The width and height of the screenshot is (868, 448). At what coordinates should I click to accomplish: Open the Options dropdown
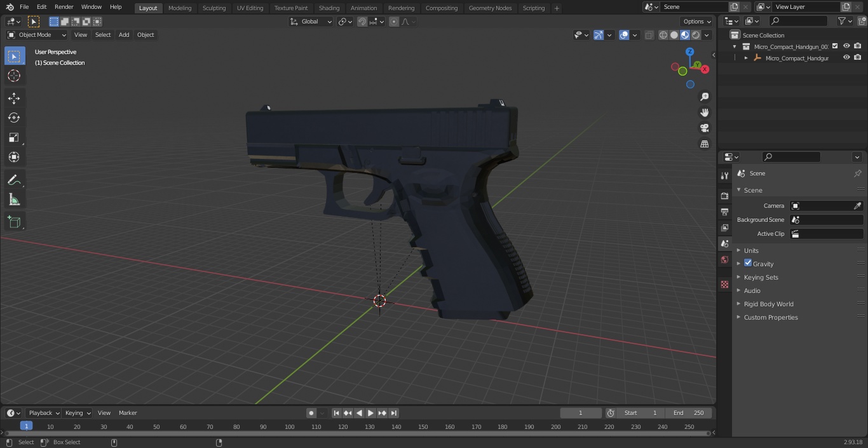pyautogui.click(x=697, y=22)
